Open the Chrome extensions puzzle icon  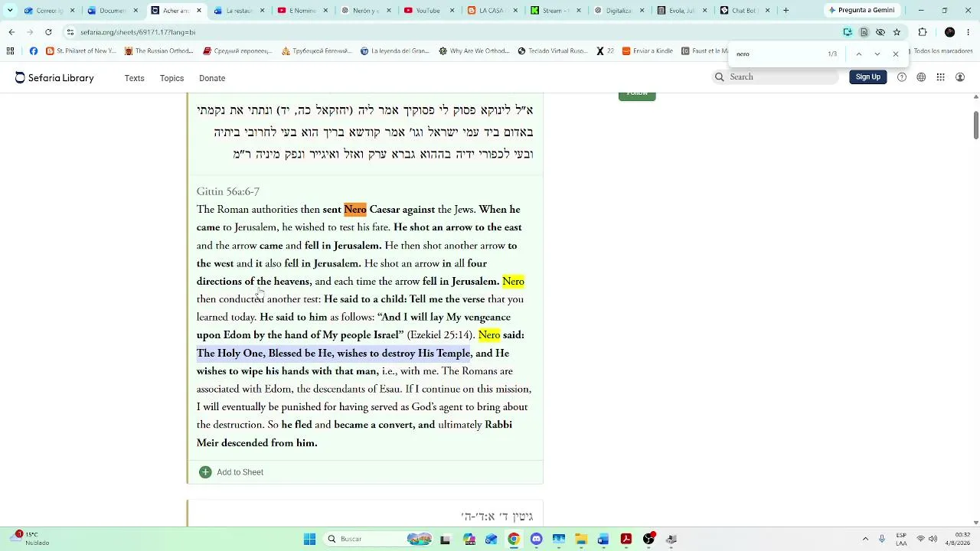click(x=923, y=32)
